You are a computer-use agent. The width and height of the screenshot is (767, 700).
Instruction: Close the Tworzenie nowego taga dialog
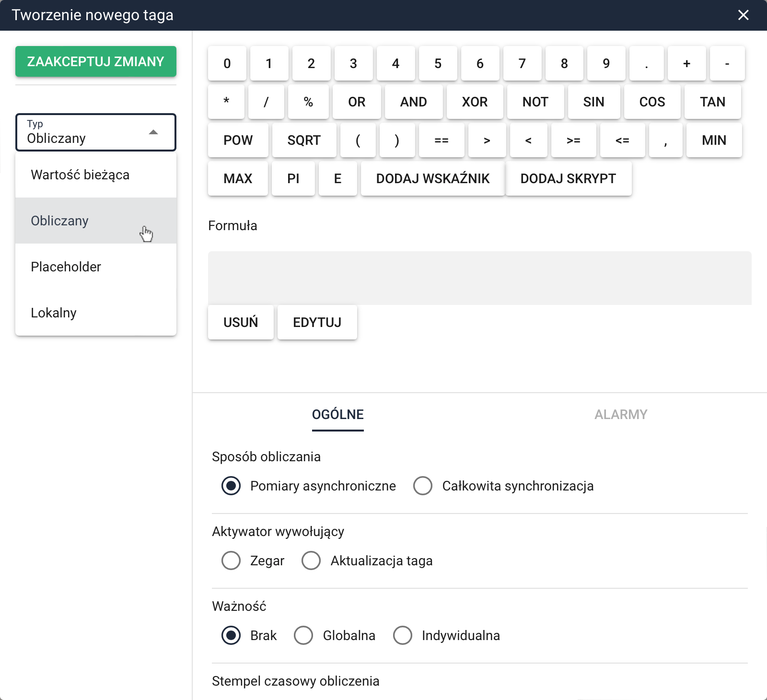(743, 15)
